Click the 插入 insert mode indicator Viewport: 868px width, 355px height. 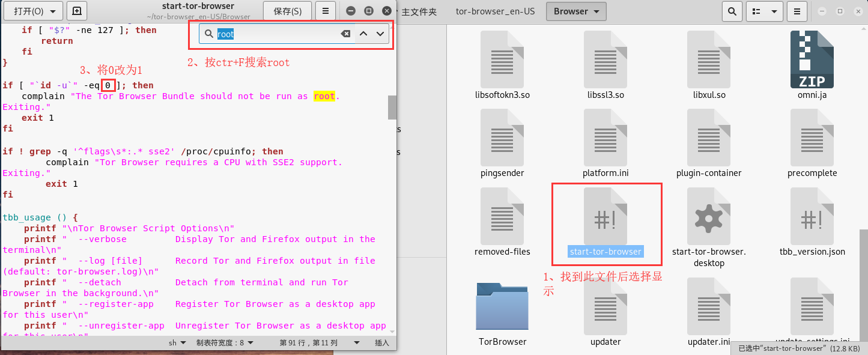(382, 343)
